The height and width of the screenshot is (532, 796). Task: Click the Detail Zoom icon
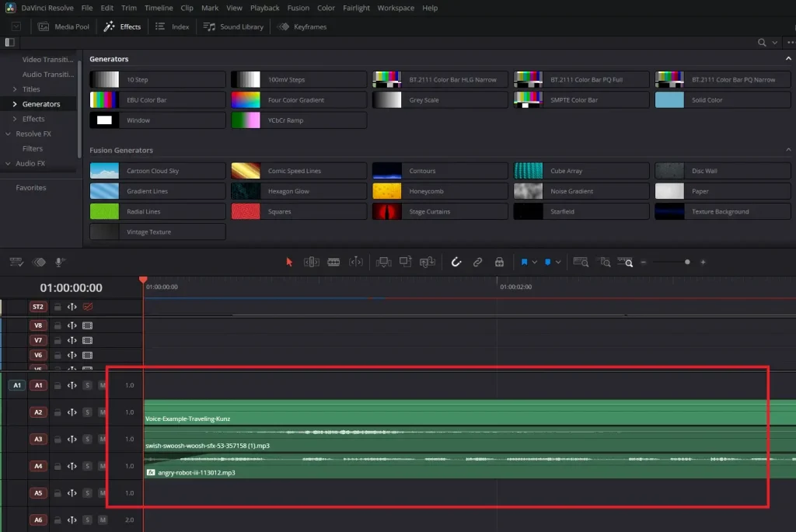click(x=605, y=263)
